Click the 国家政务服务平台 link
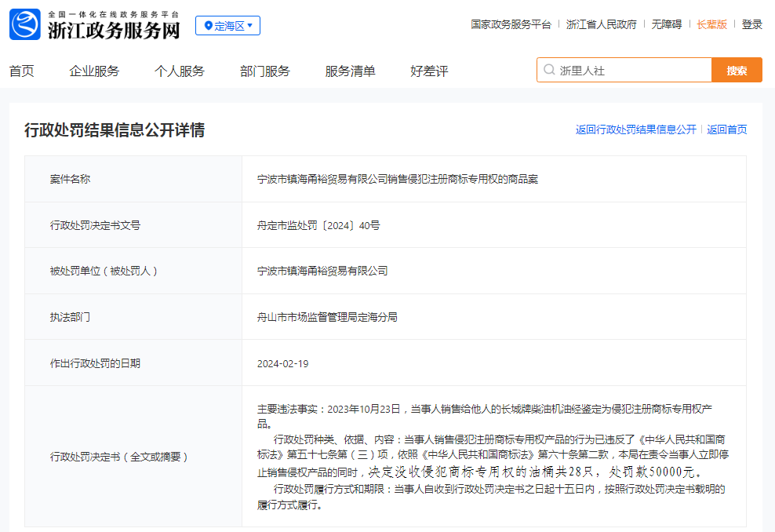 511,24
